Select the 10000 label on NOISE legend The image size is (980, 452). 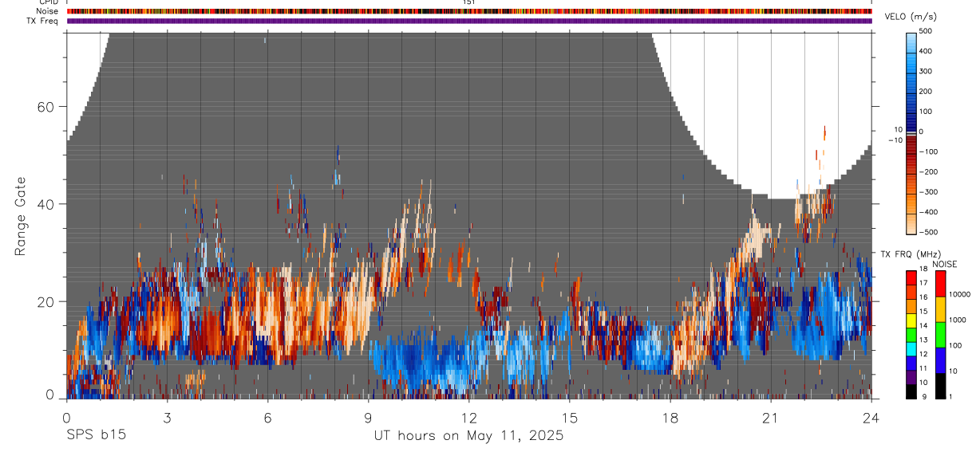[x=959, y=294]
